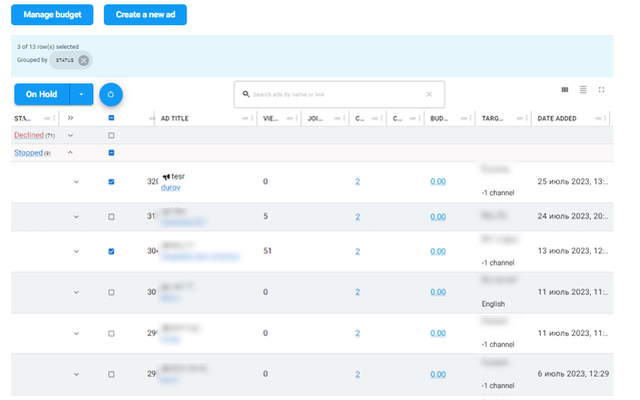Check the Declined group checkbox
The image size is (640, 400).
[111, 135]
